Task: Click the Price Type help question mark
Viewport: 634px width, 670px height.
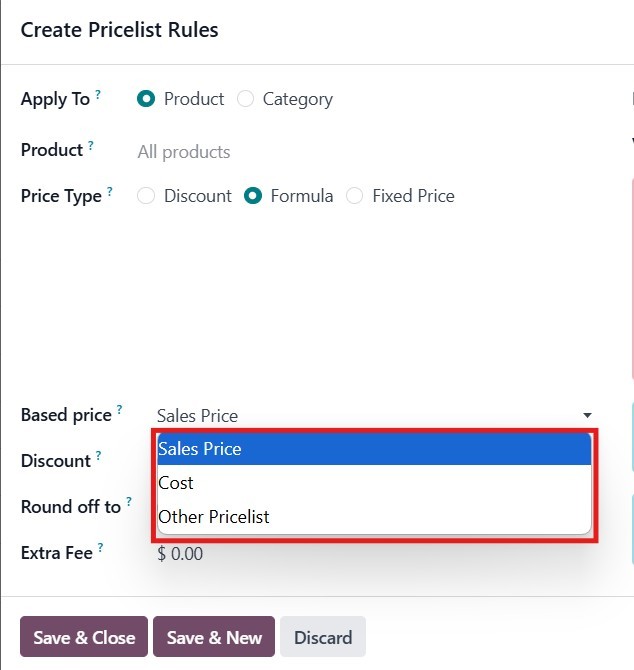Action: 109,192
